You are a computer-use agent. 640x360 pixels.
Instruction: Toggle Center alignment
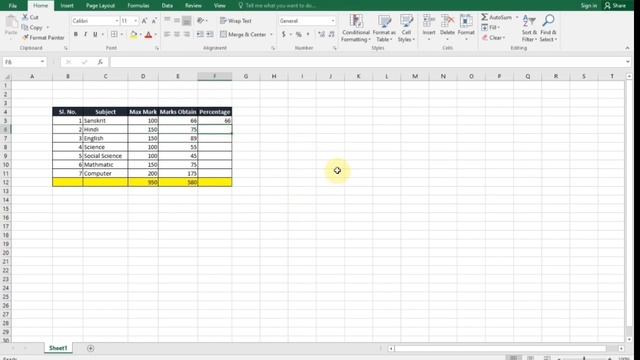[x=177, y=35]
